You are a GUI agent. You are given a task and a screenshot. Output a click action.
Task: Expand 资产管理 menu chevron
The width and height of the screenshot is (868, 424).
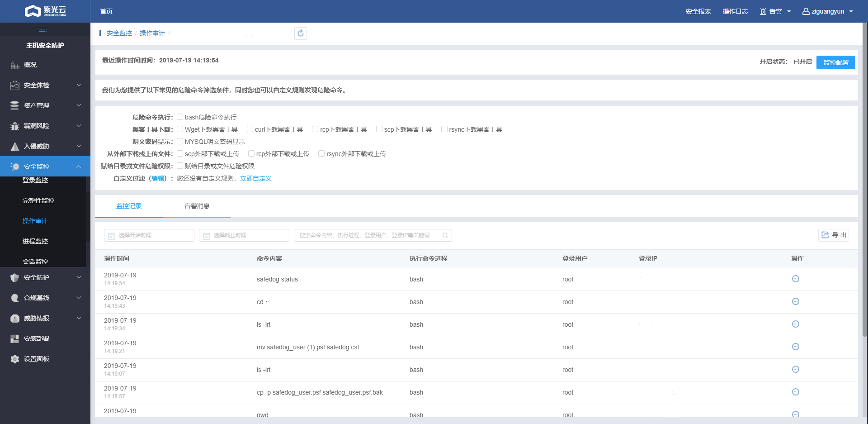[79, 105]
